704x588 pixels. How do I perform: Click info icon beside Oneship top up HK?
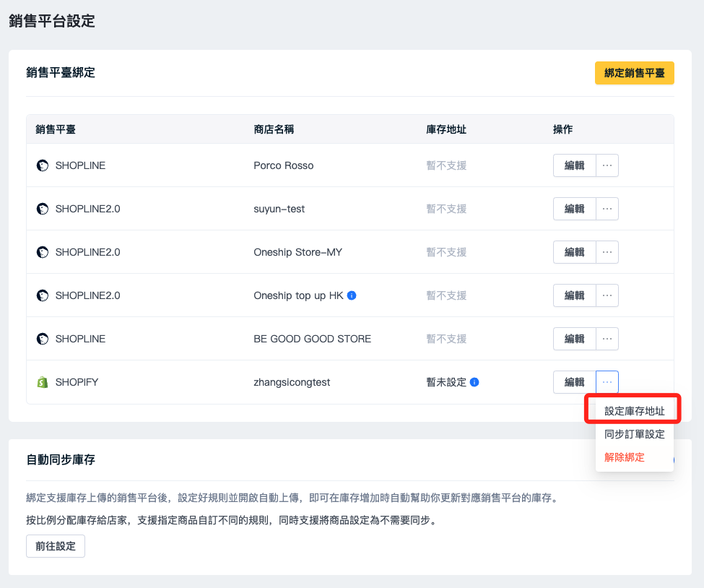[x=352, y=295]
